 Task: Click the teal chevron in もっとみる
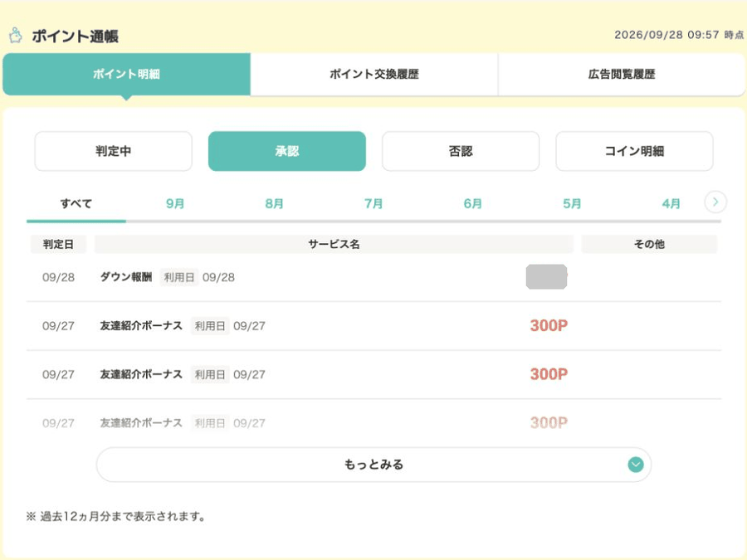click(636, 465)
